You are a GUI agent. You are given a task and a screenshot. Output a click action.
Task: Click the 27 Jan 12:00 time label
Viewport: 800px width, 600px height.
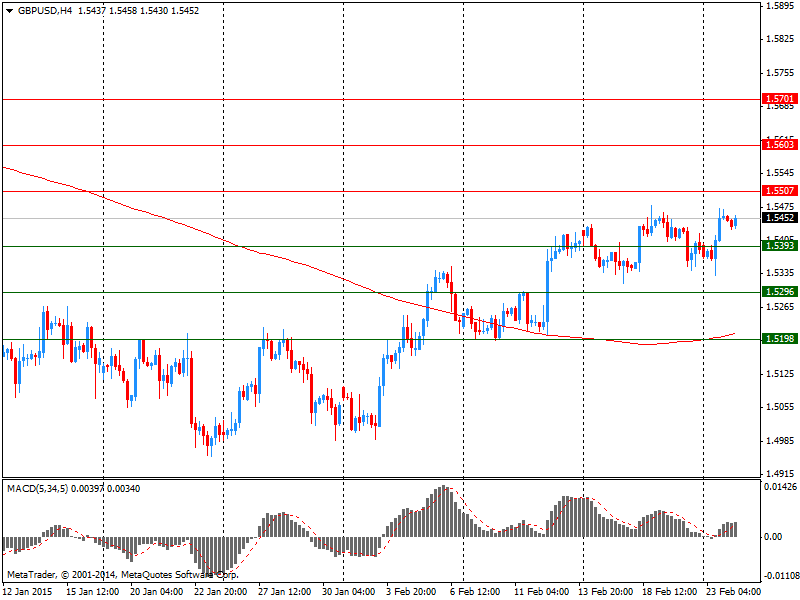285,592
